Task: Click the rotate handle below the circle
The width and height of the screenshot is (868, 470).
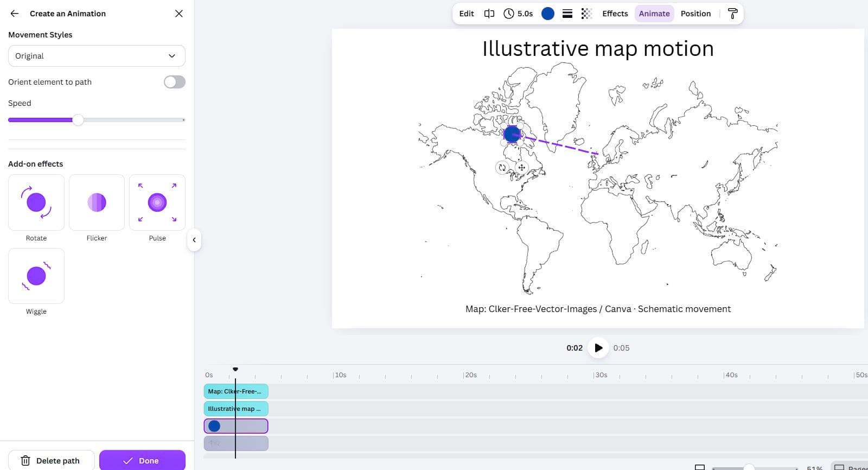Action: click(502, 168)
